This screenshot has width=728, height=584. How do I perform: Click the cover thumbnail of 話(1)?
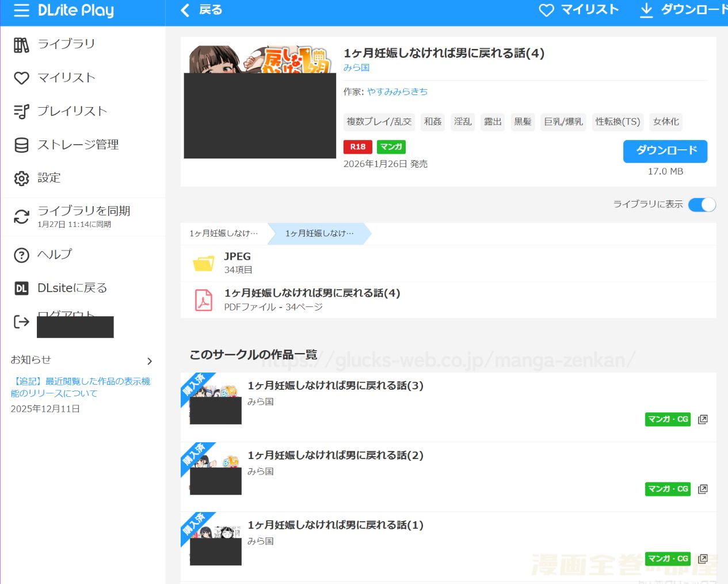(x=215, y=541)
